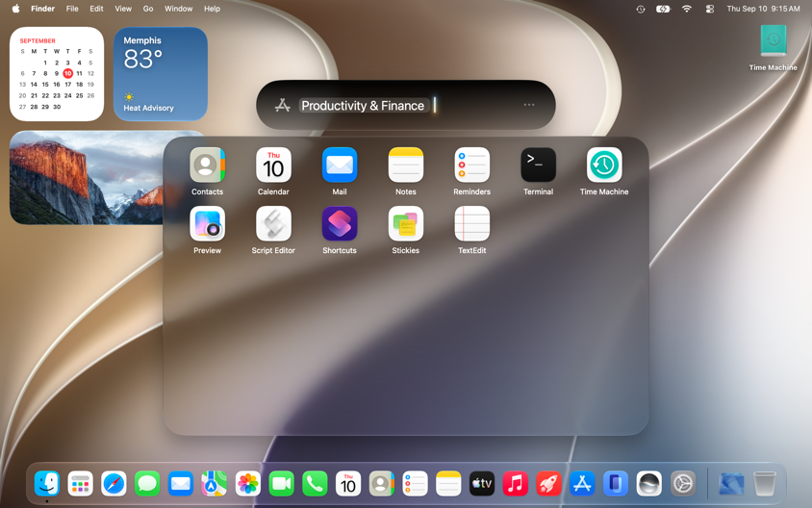The height and width of the screenshot is (508, 812).
Task: Click the Time Machine menu bar icon
Action: [641, 9]
